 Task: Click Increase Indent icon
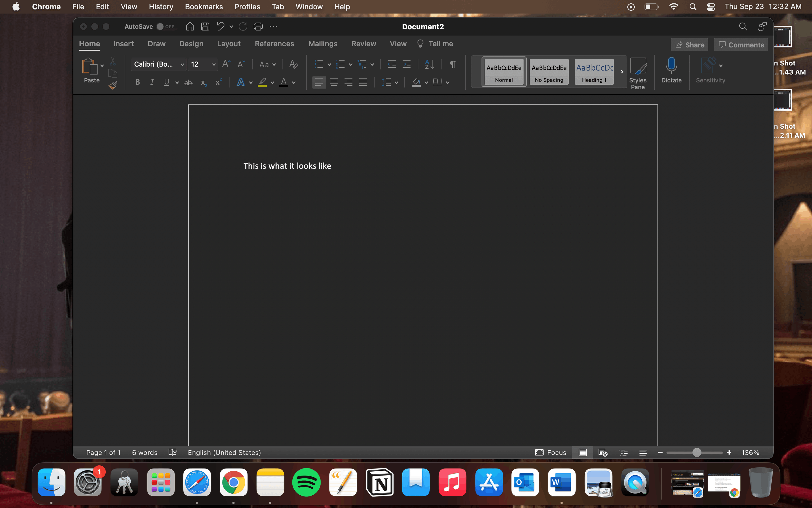click(406, 64)
